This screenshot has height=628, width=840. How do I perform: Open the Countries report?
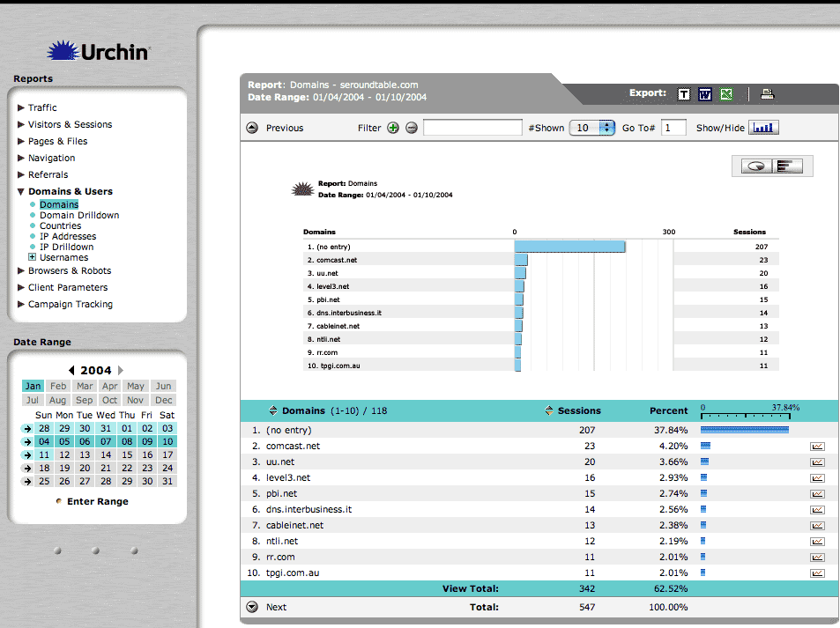61,226
